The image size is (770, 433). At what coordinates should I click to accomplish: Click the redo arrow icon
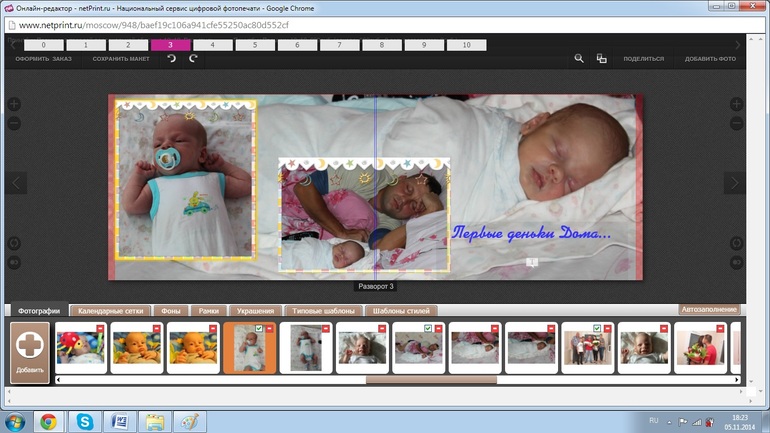click(193, 59)
